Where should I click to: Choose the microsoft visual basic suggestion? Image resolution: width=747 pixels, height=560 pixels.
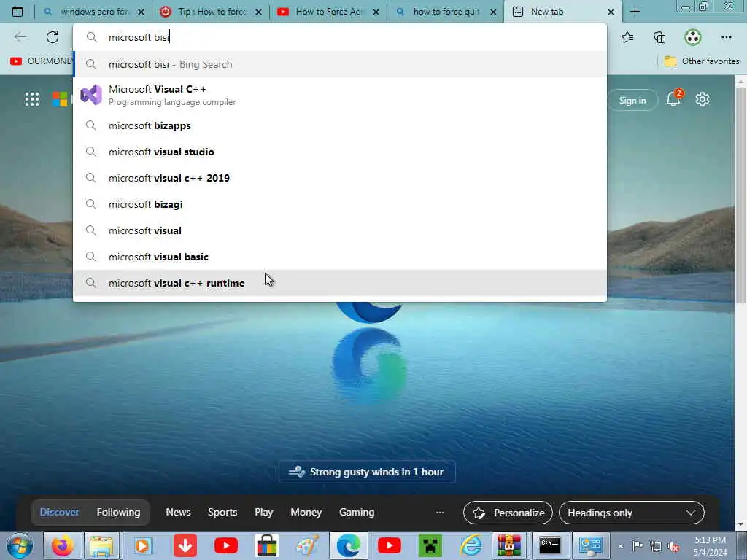(340, 257)
